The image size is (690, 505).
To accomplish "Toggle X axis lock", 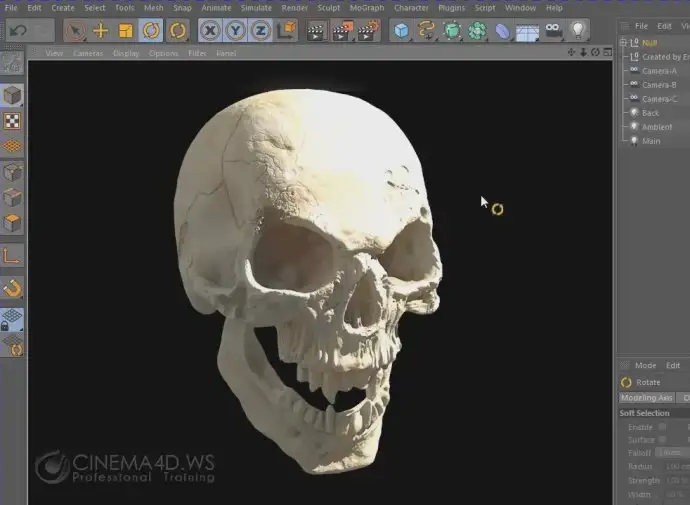I will pyautogui.click(x=210, y=31).
